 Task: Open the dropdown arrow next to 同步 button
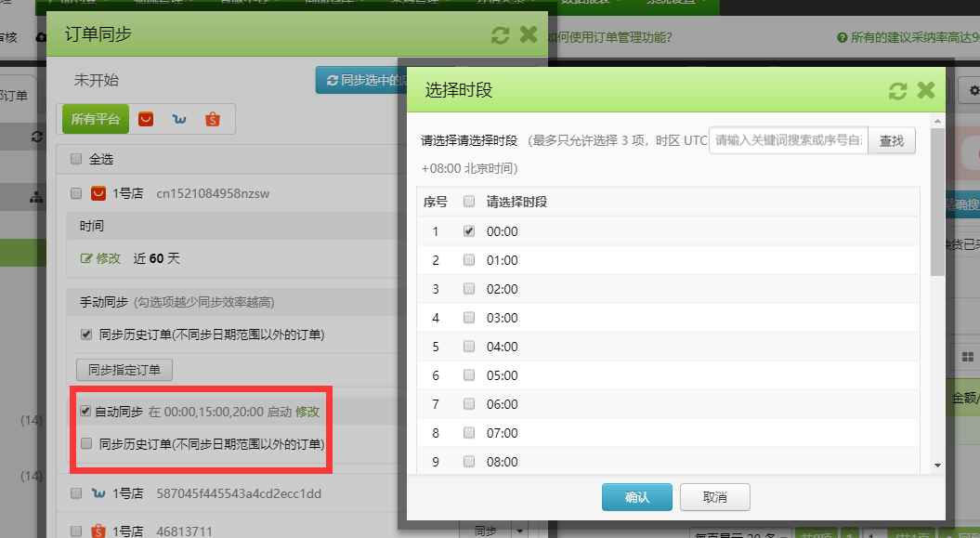519,531
